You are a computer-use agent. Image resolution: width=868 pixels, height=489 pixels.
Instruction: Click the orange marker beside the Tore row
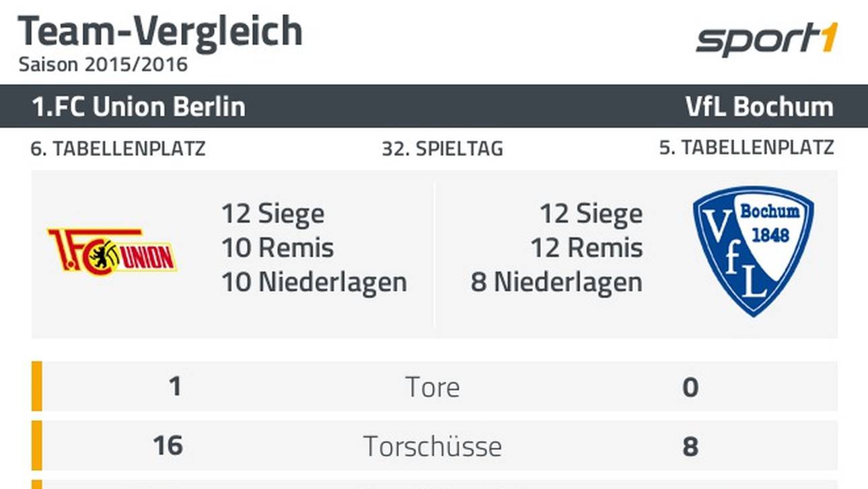click(x=37, y=386)
